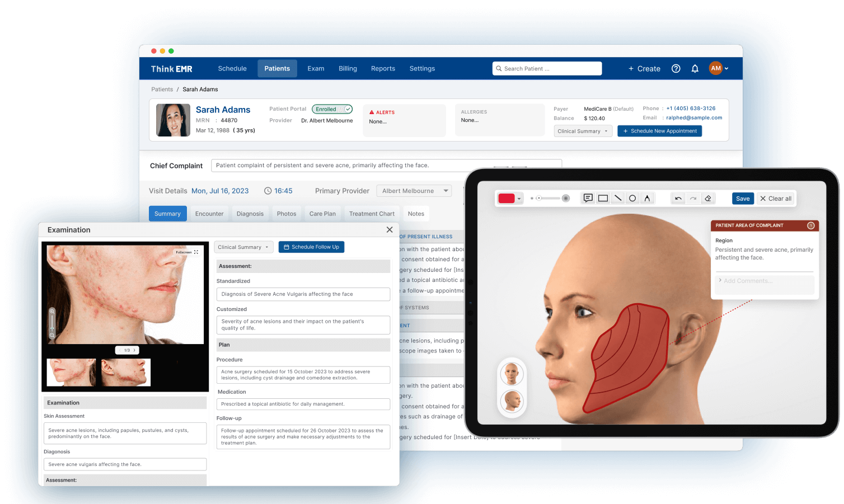Click the Clear all annotations button
The height and width of the screenshot is (504, 844).
point(775,198)
